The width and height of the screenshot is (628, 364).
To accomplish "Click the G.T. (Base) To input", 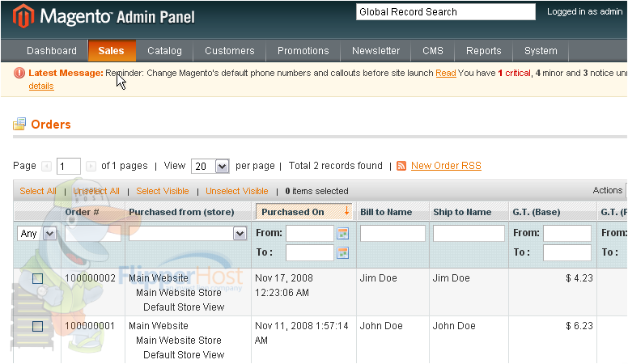I will tap(567, 252).
